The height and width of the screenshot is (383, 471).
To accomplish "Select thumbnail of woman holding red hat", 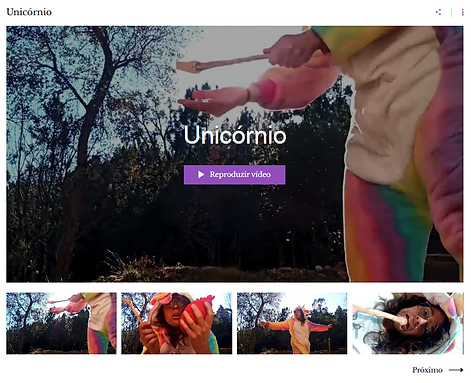I will coord(177,323).
